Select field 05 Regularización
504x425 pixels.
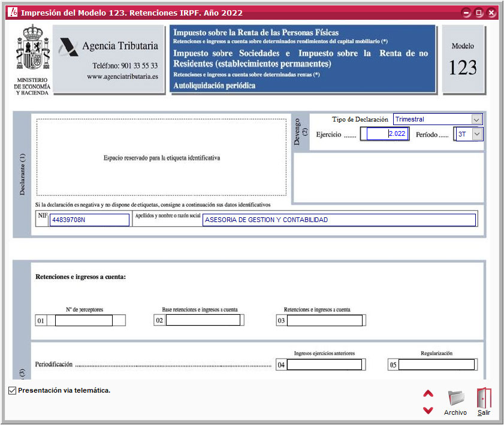436,365
